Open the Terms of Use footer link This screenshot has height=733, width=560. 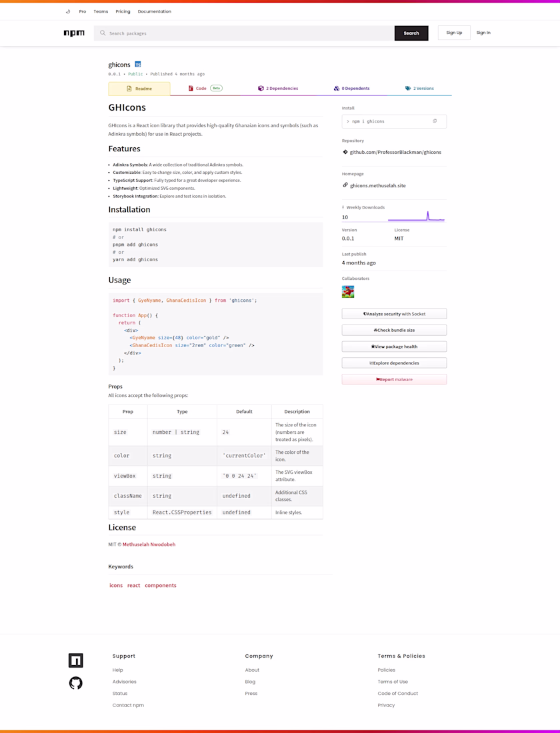tap(393, 682)
